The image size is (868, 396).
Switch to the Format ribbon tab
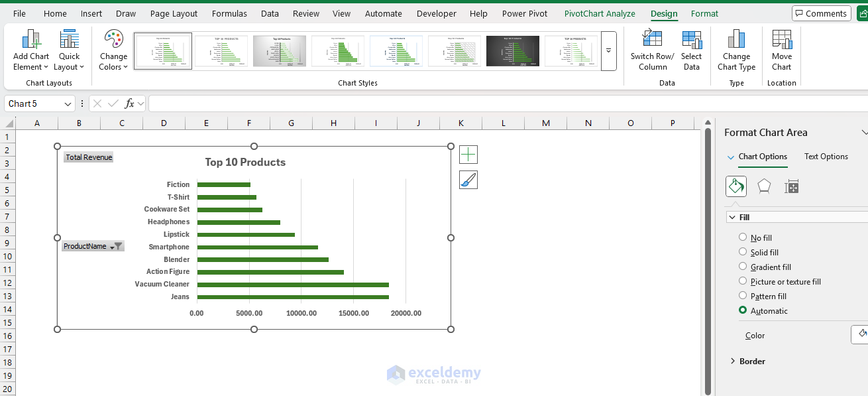[704, 13]
